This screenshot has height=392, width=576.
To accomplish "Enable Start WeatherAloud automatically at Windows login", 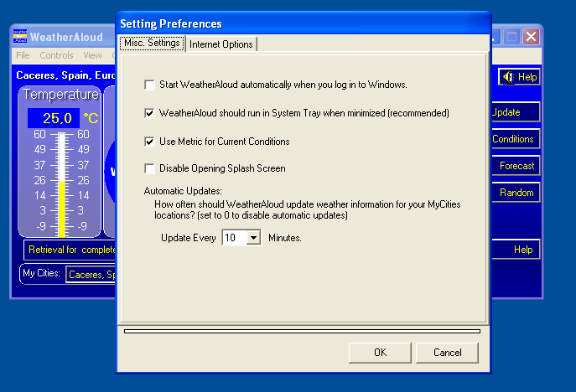I will click(149, 85).
